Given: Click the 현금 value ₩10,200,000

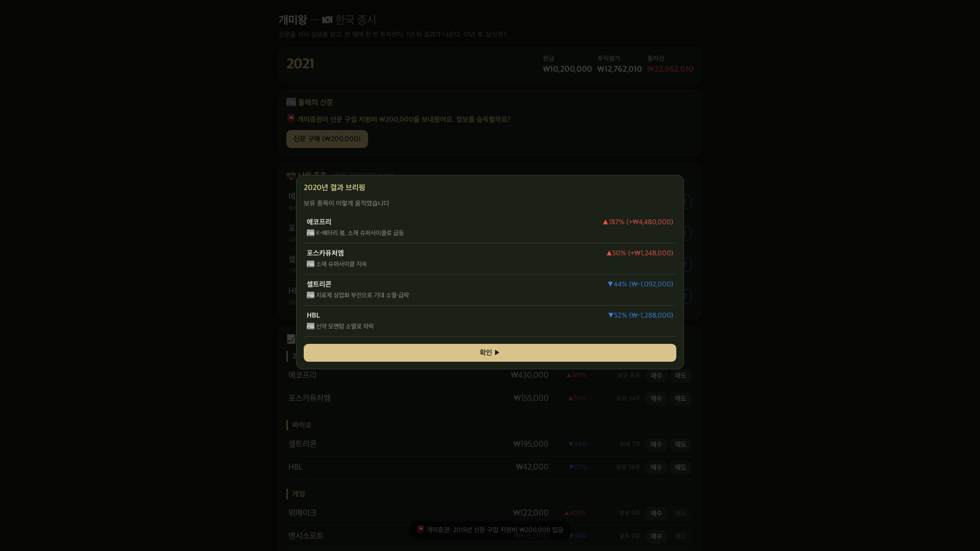Looking at the screenshot, I should point(568,69).
